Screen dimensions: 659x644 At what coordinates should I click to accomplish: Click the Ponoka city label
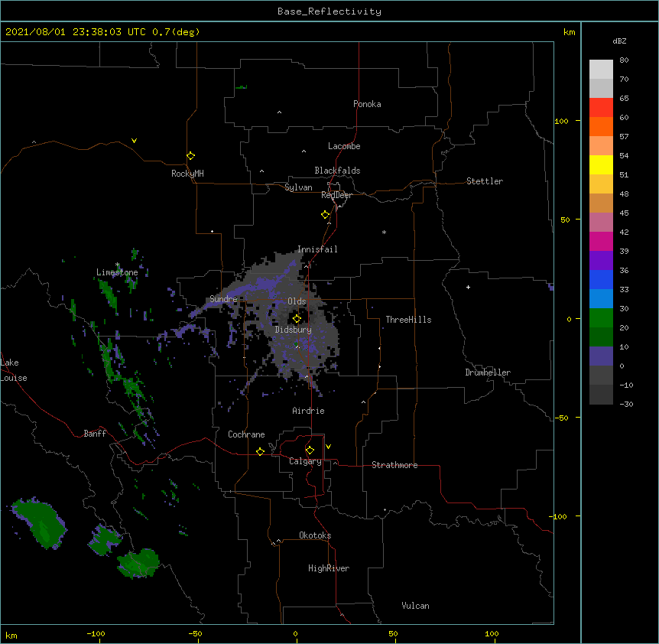pos(367,104)
